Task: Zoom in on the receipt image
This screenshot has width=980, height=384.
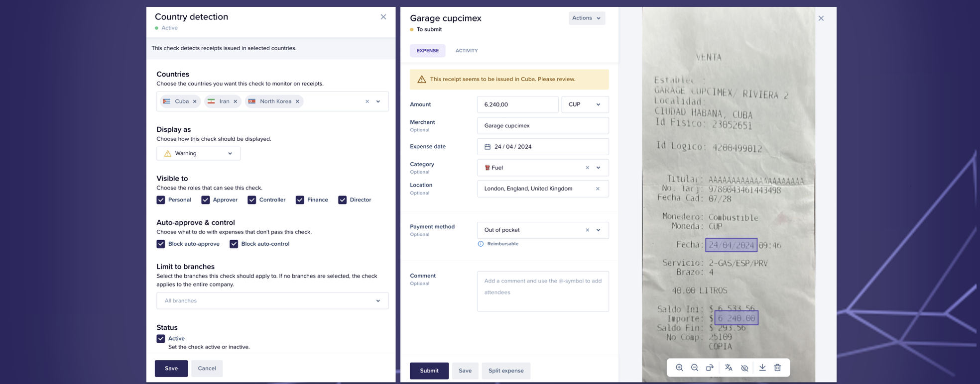Action: point(679,368)
